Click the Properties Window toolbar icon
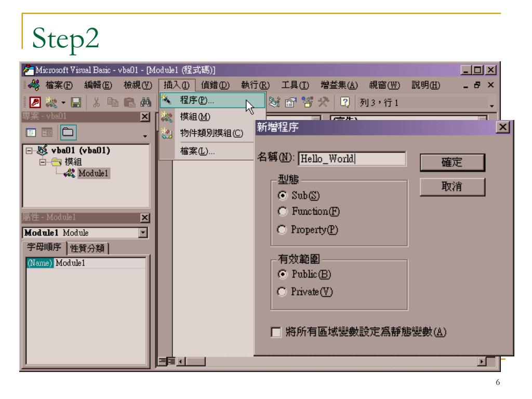532x399 pixels. point(291,102)
